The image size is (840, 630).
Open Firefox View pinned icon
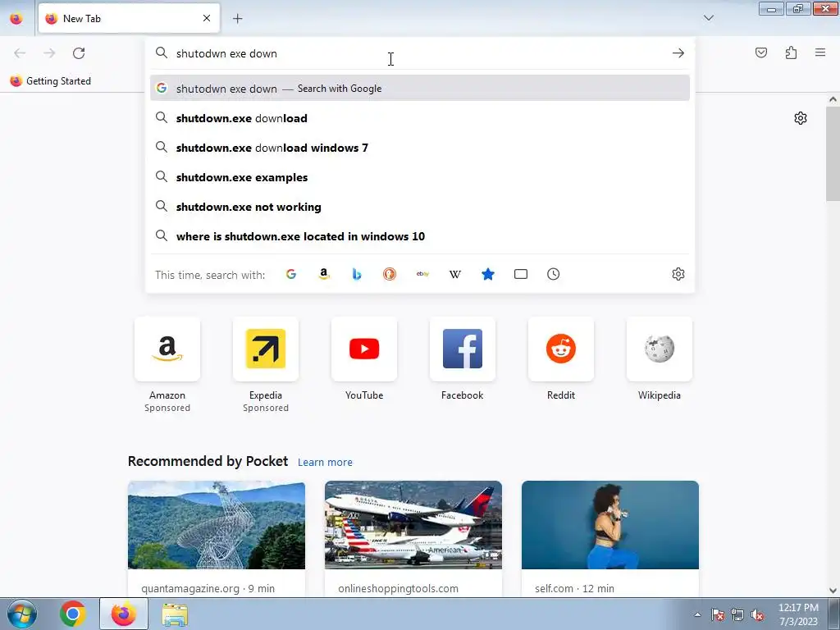point(16,18)
